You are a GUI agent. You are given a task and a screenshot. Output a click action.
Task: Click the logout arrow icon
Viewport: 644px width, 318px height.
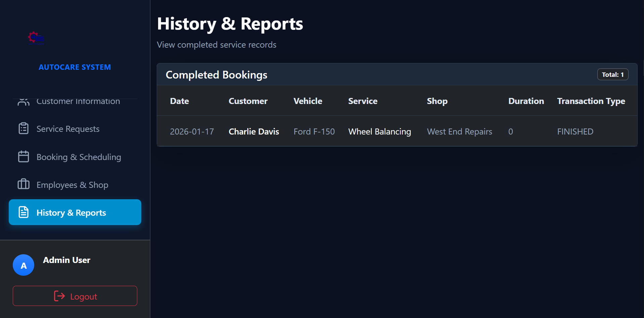tap(59, 296)
